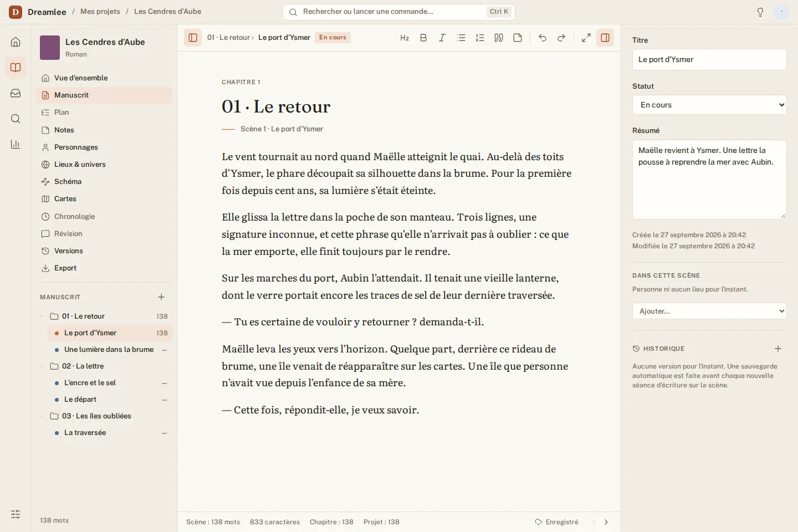Collapse the 01 · Le retour chapter folder
798x532 pixels.
point(42,316)
